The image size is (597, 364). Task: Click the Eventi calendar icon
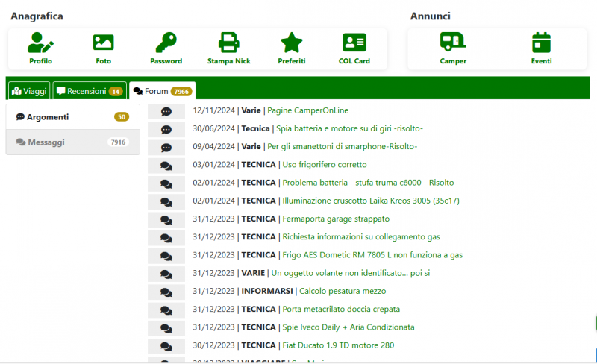[541, 43]
